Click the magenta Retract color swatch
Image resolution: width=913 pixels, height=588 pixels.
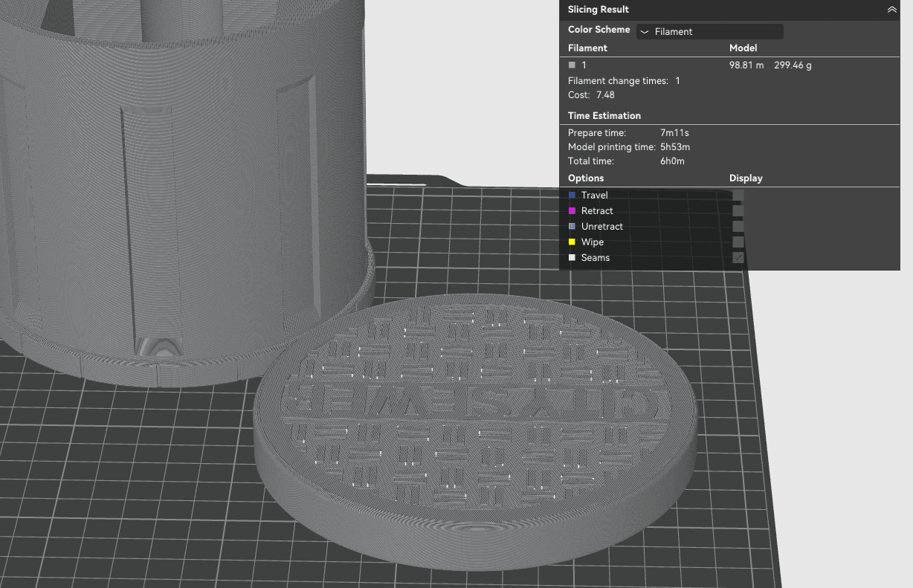tap(572, 211)
